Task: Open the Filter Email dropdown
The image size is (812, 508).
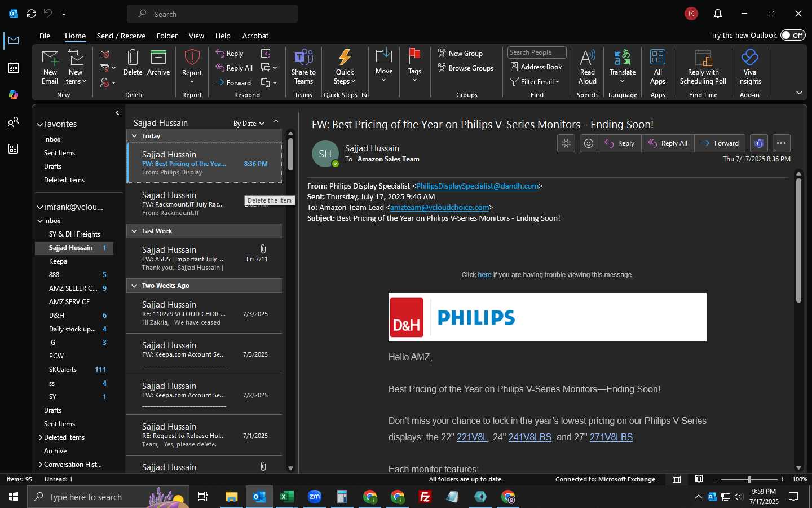Action: [x=535, y=82]
